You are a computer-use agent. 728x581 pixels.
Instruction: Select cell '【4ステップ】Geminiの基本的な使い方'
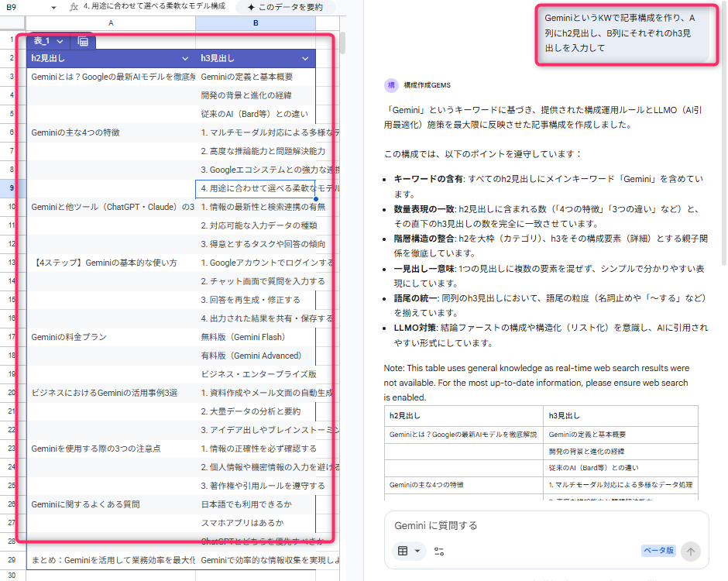pos(111,263)
